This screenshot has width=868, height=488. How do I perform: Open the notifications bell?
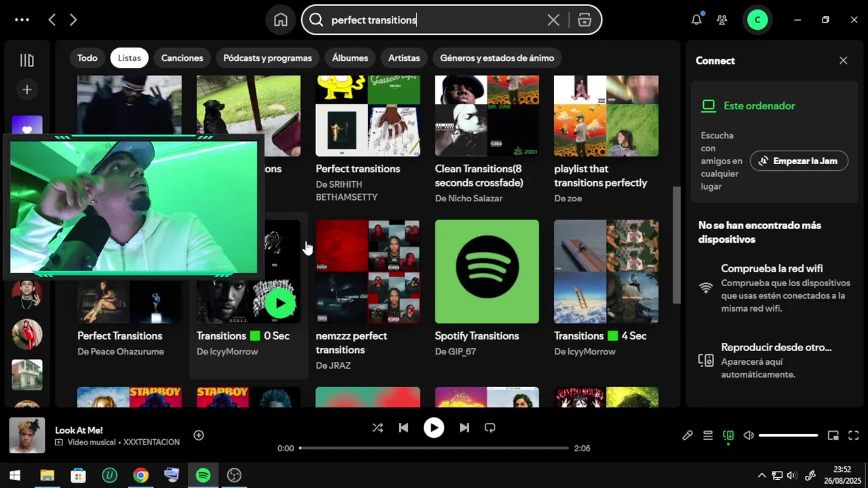696,20
